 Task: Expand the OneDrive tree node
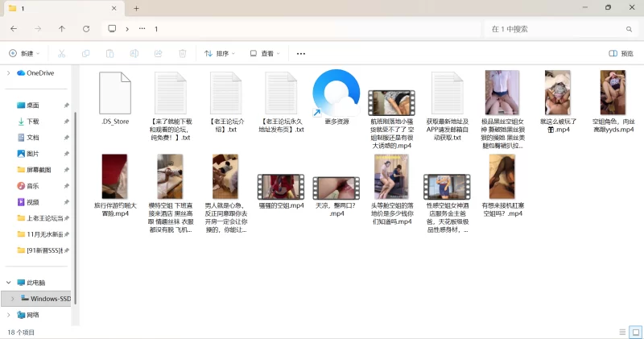pos(8,72)
